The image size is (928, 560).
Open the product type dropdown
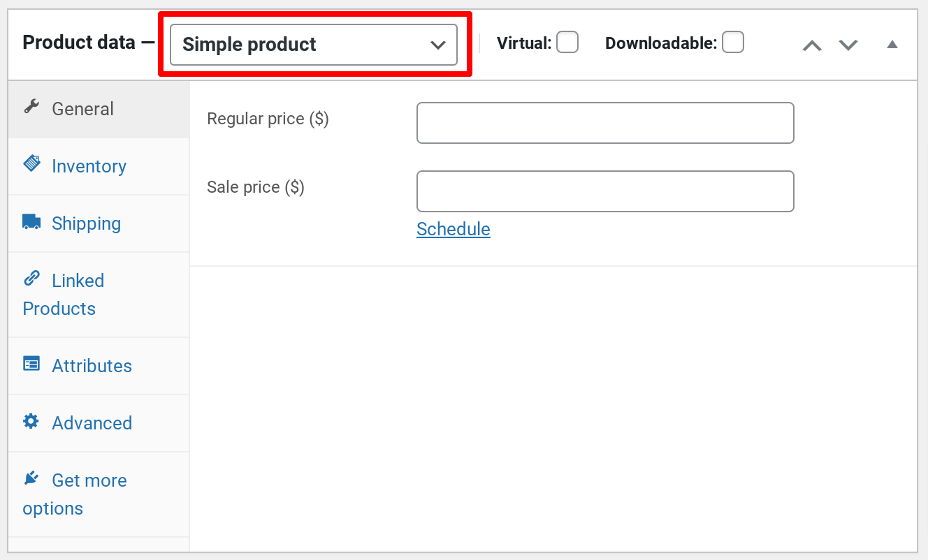[314, 44]
